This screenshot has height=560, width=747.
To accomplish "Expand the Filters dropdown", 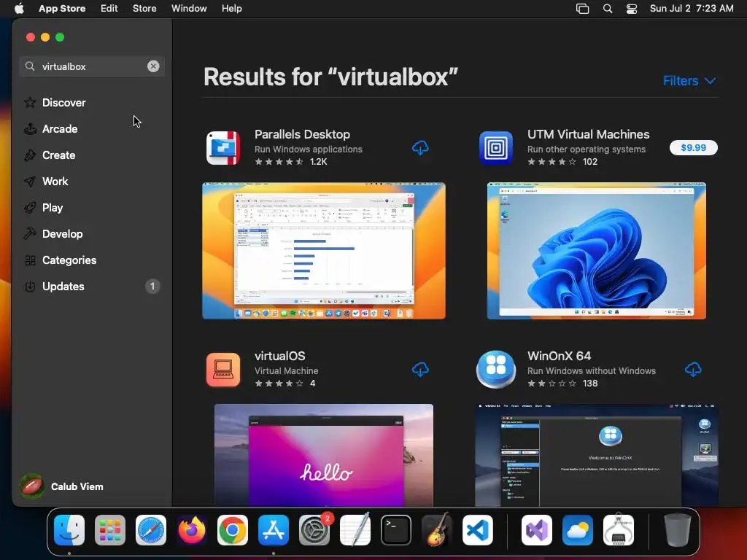I will [x=689, y=81].
